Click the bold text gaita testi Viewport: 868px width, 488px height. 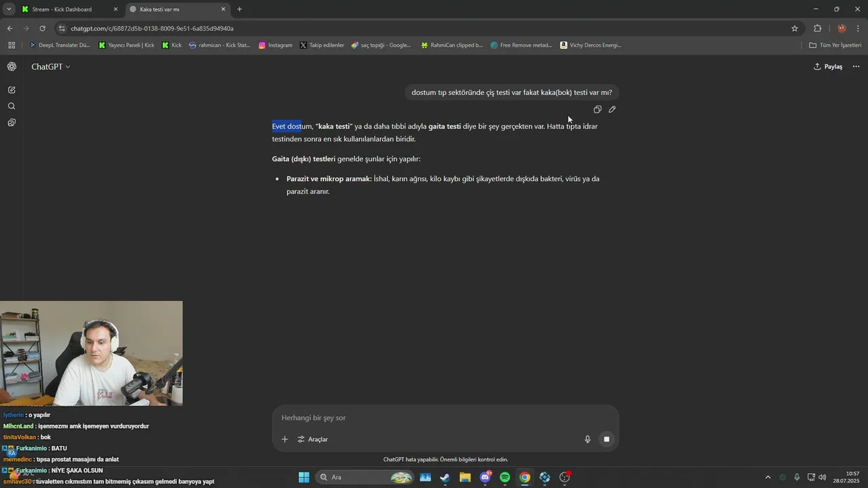[x=445, y=126]
